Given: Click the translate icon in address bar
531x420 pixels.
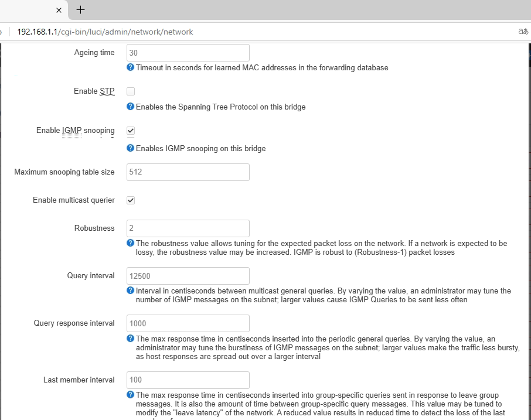Looking at the screenshot, I should click(x=523, y=32).
